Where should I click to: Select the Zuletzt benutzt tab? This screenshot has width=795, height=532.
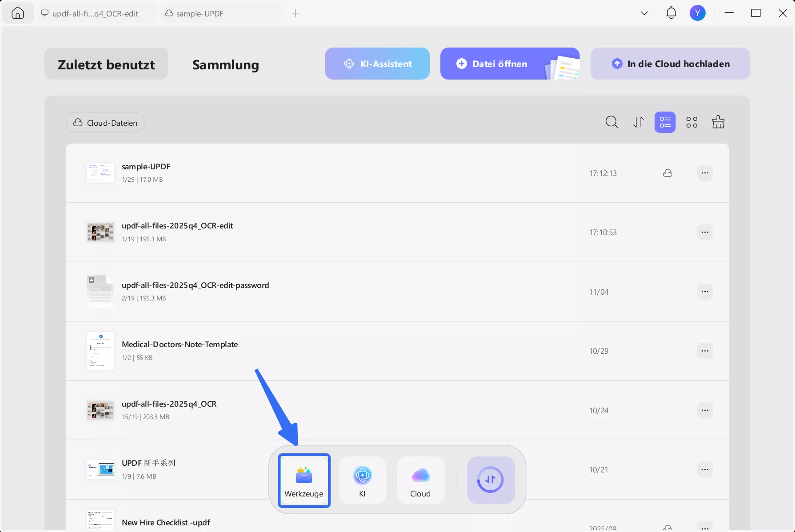pyautogui.click(x=106, y=64)
